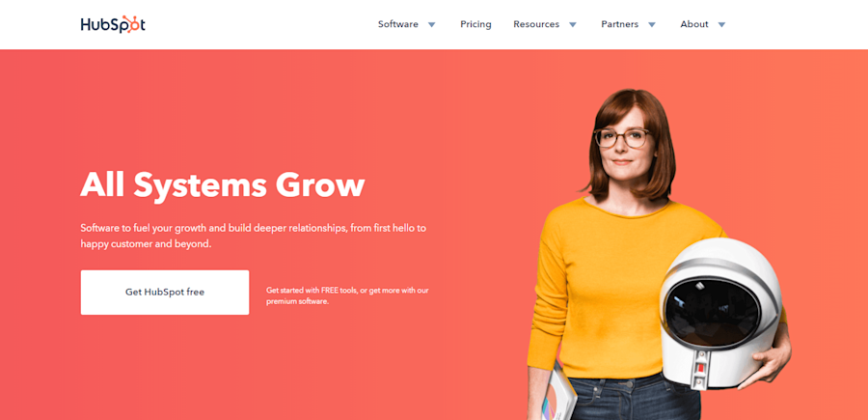Click the white astronaut helmet
Screen dimensions: 868x420
coord(720,313)
